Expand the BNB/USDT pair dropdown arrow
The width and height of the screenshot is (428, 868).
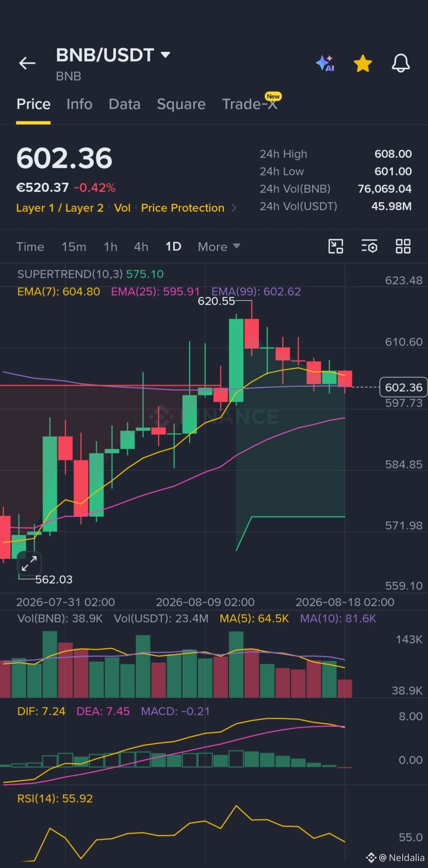(165, 55)
